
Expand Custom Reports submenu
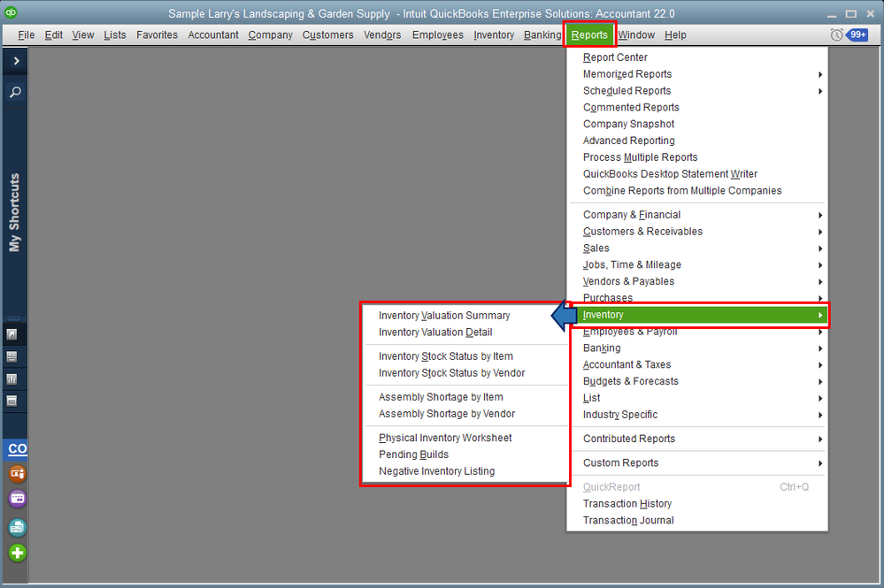coord(697,463)
